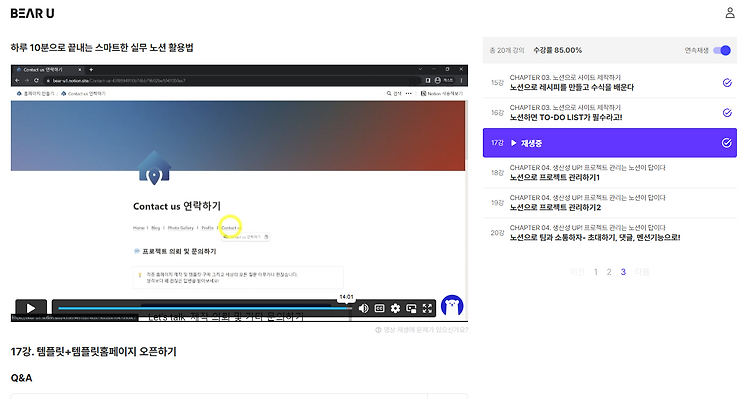
Task: Open lecture 16 TO-DO LIST
Action: 610,113
